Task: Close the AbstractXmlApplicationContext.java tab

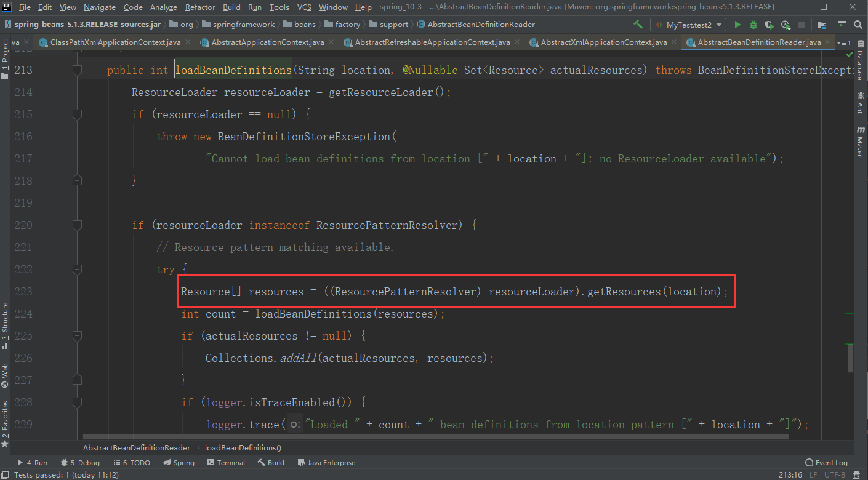Action: pyautogui.click(x=673, y=42)
